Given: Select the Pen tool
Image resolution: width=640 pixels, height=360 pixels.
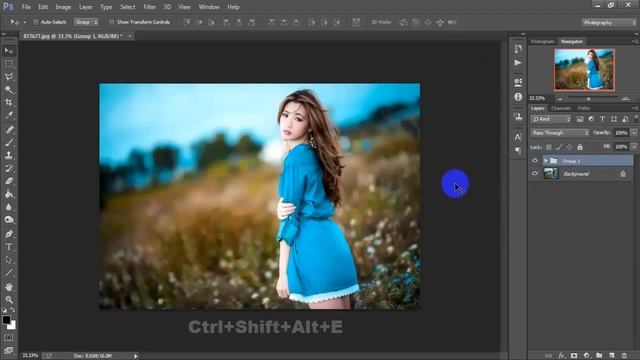Looking at the screenshot, I should coord(9,234).
